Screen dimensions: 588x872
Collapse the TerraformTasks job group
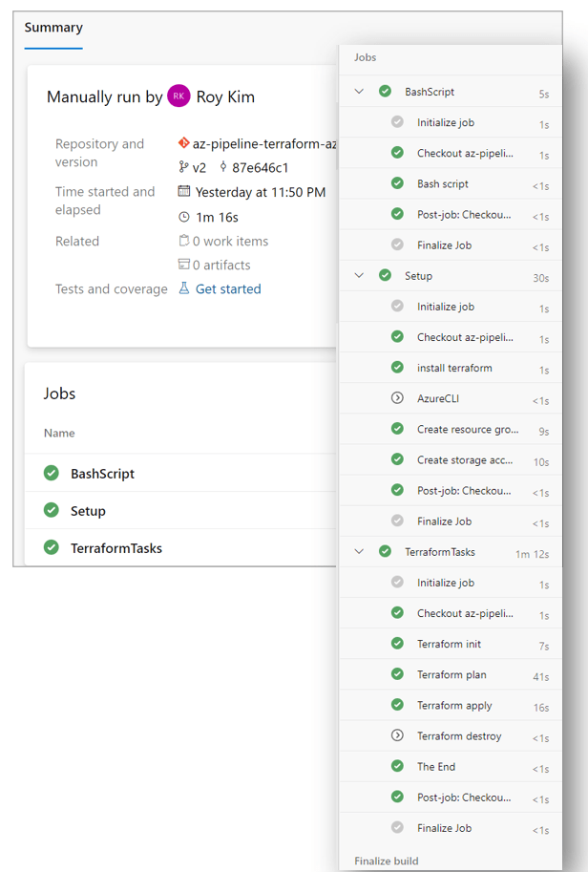(360, 551)
